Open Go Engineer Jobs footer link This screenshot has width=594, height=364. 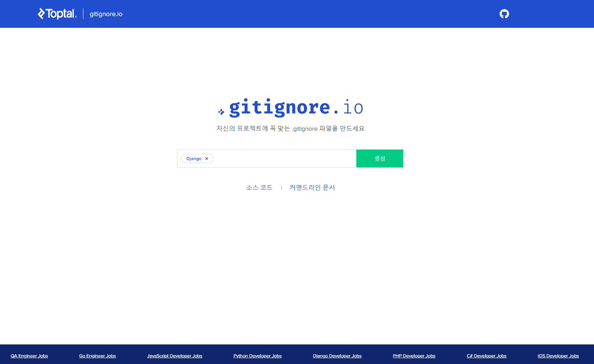pos(97,356)
